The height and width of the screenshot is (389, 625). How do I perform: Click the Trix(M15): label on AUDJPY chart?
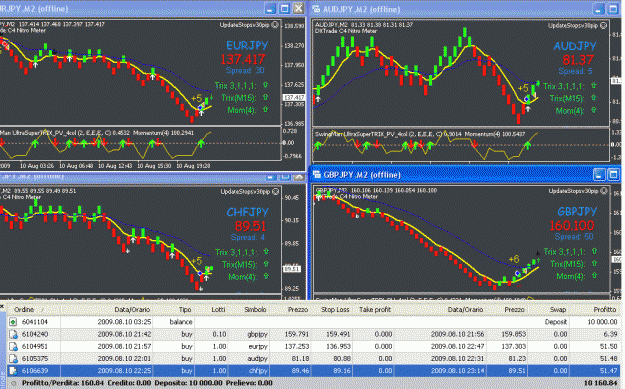566,98
